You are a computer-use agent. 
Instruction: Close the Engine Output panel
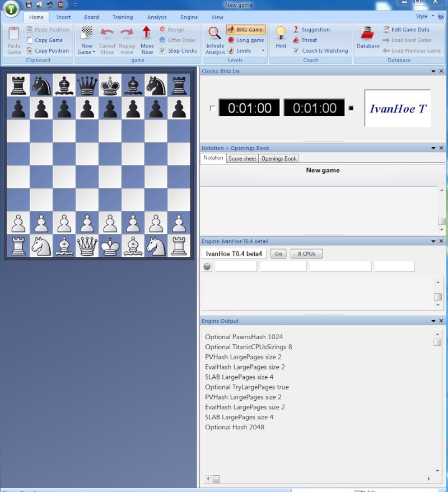[x=441, y=321]
